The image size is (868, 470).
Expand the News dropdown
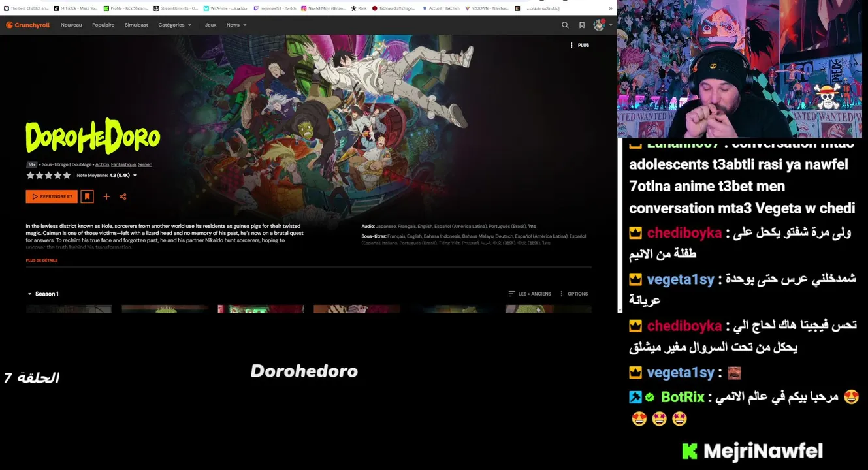[236, 25]
